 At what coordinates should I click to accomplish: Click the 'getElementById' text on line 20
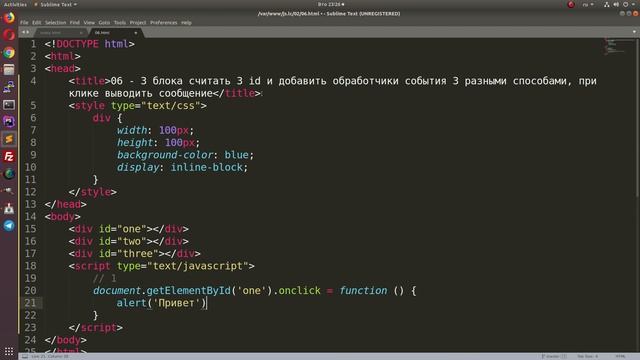pos(189,291)
